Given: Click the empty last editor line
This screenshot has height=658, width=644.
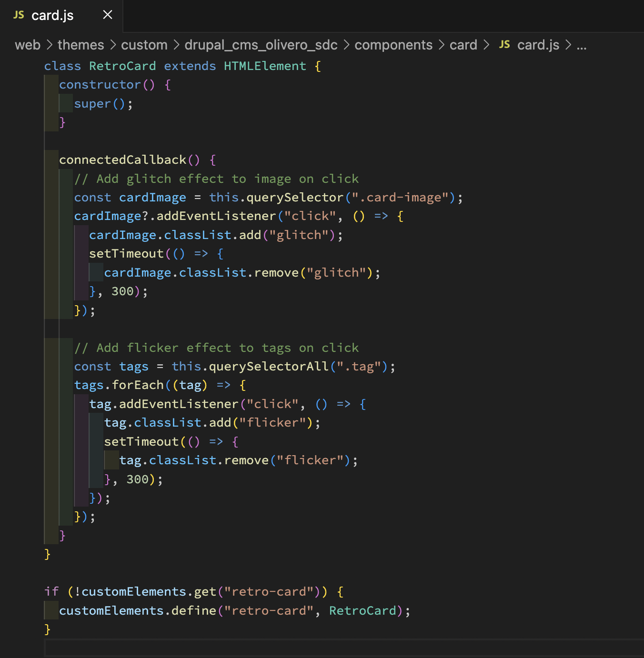Looking at the screenshot, I should click(x=344, y=648).
